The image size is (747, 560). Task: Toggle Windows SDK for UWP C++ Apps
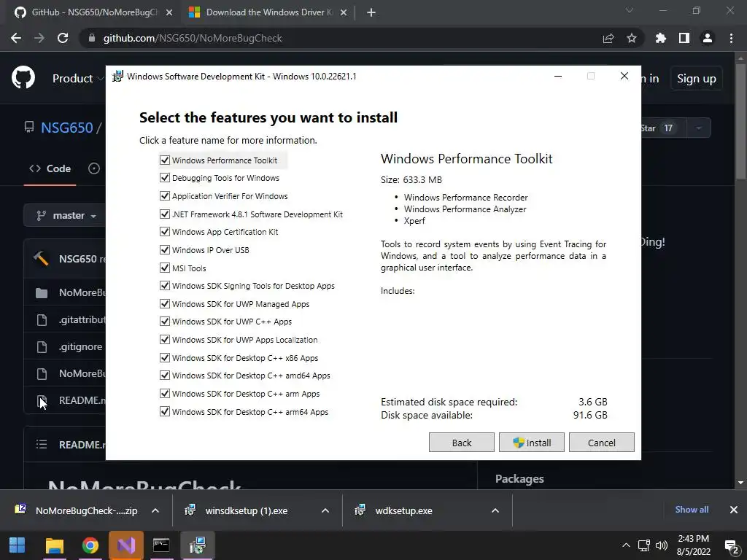click(165, 321)
